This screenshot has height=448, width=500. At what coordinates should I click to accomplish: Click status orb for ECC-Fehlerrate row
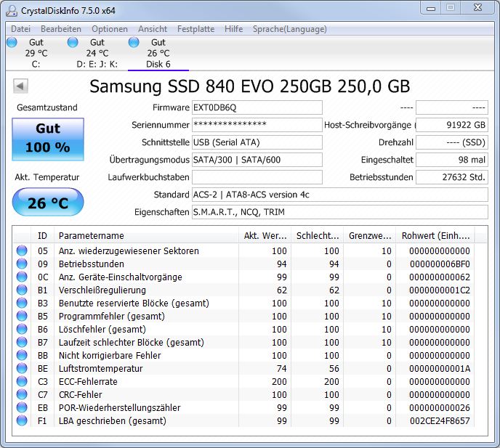tap(22, 381)
